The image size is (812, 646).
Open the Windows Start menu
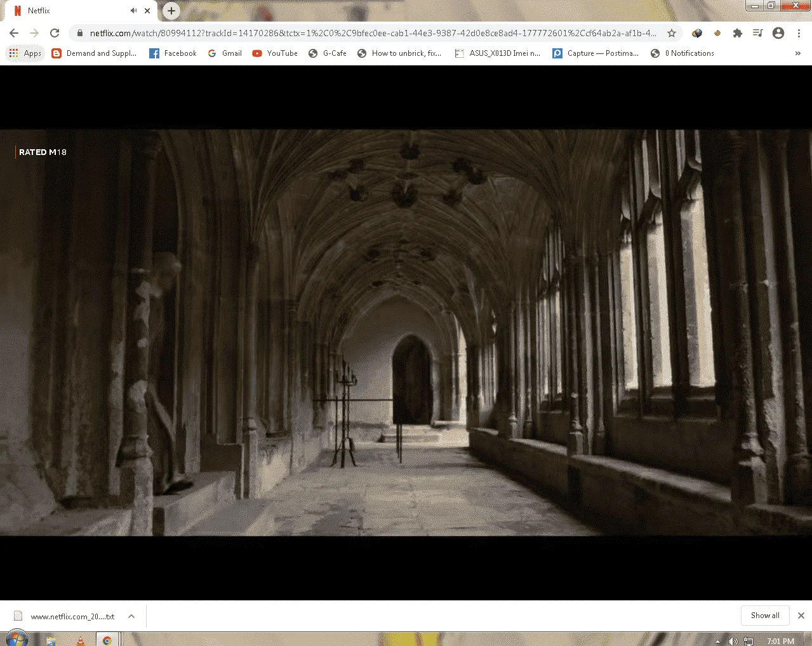click(17, 640)
